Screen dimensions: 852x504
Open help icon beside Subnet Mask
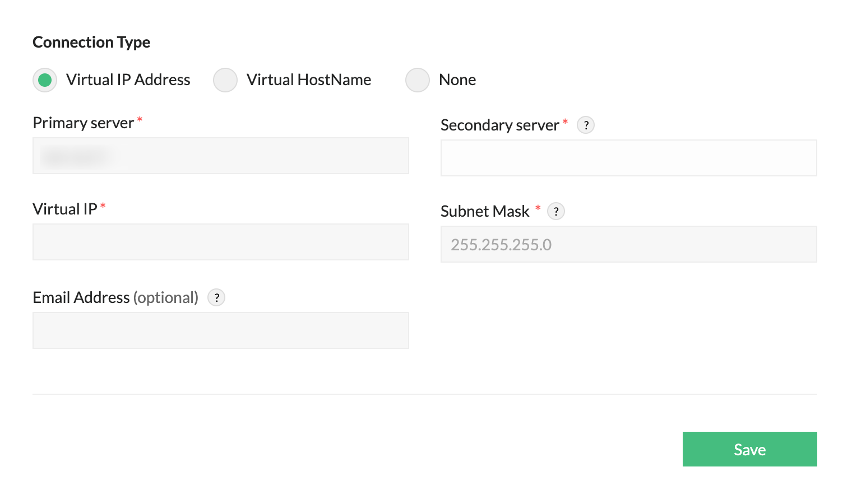[x=556, y=211]
